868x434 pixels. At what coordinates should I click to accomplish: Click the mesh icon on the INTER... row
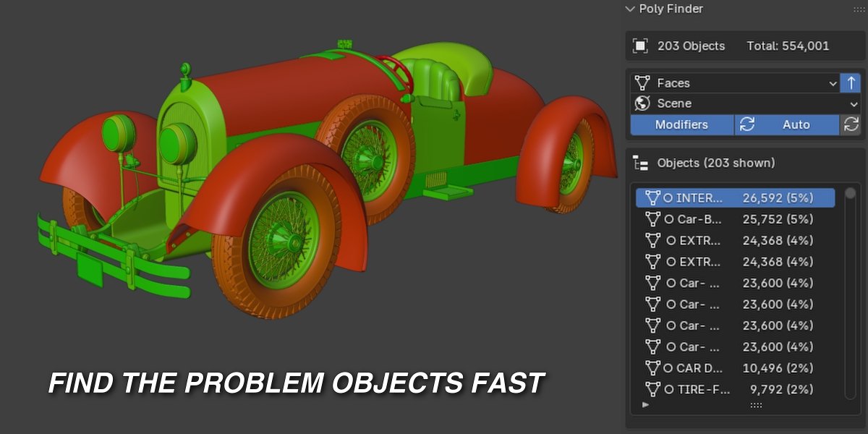click(652, 197)
